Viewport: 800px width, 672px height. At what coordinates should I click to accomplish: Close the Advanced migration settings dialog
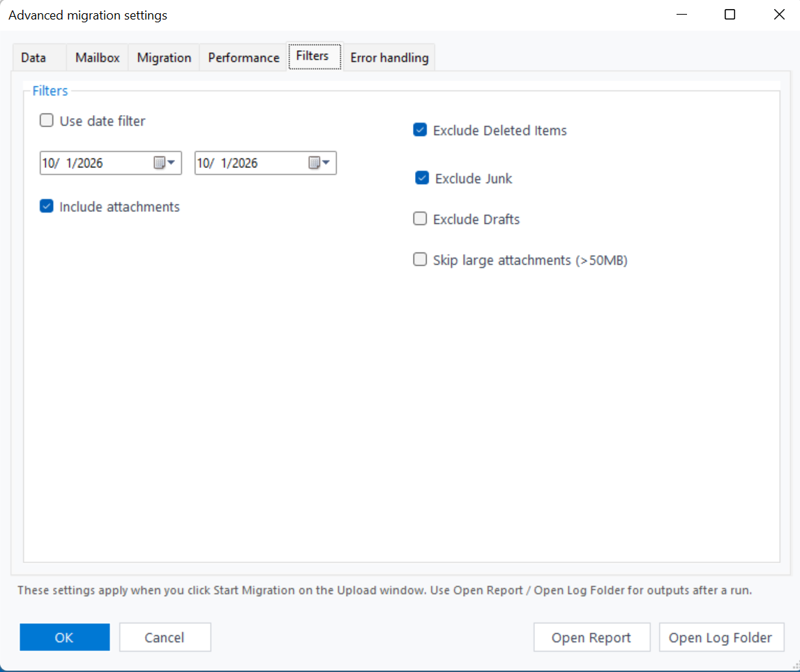click(779, 15)
